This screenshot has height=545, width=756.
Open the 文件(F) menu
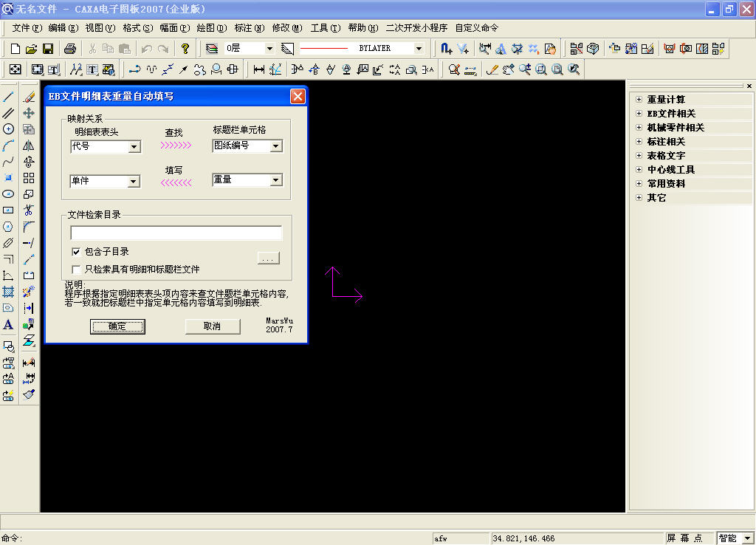tap(27, 28)
